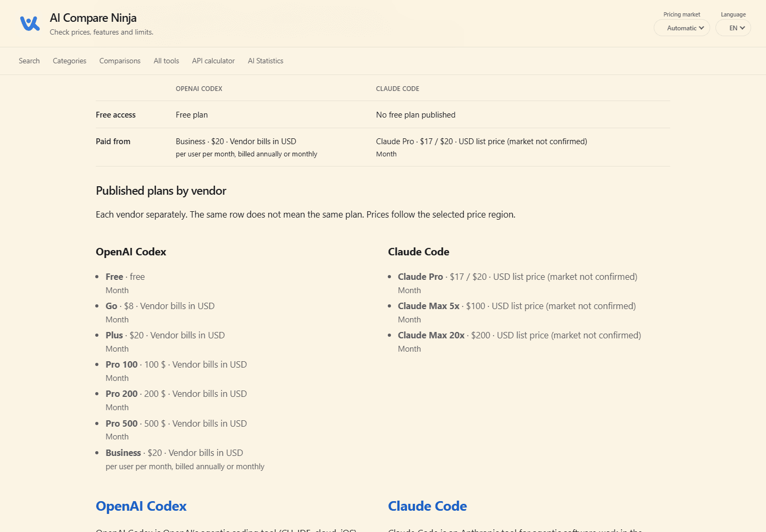This screenshot has width=766, height=532.
Task: Click 'No free plan published' cell
Action: pos(415,115)
